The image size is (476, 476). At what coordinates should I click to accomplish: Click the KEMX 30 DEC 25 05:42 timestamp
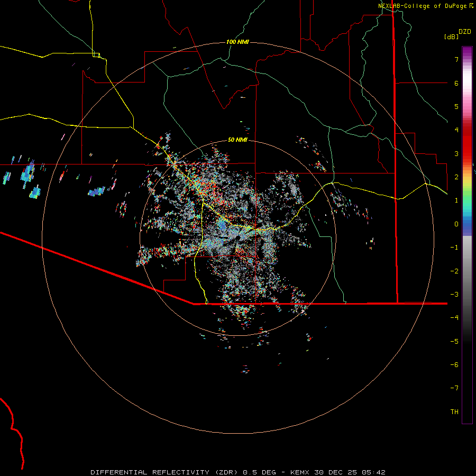[338, 472]
